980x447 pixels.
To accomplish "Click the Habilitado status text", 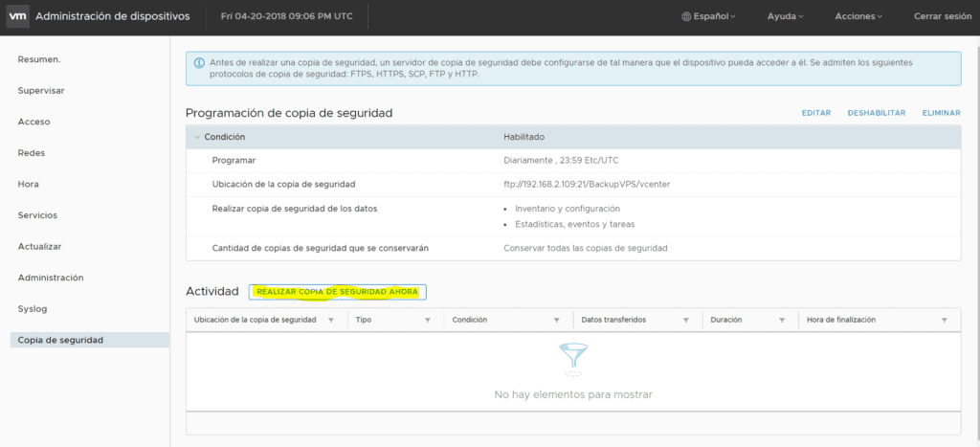I will pos(524,137).
